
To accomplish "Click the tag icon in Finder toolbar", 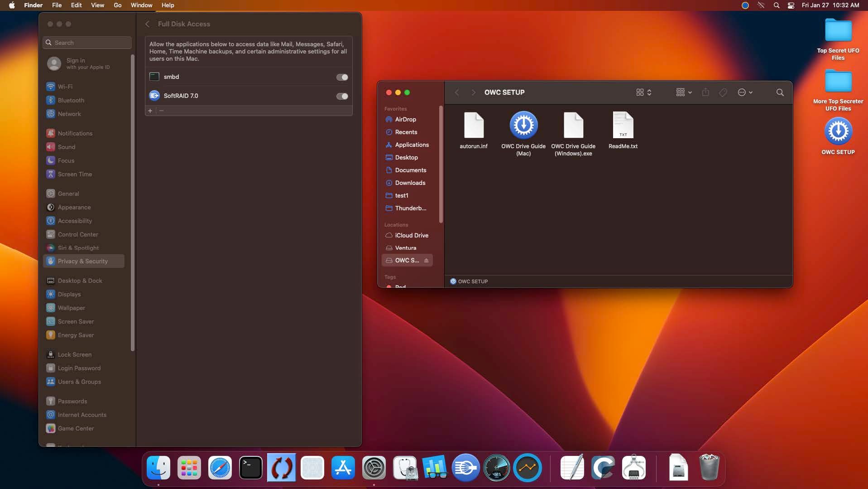I will [x=723, y=92].
